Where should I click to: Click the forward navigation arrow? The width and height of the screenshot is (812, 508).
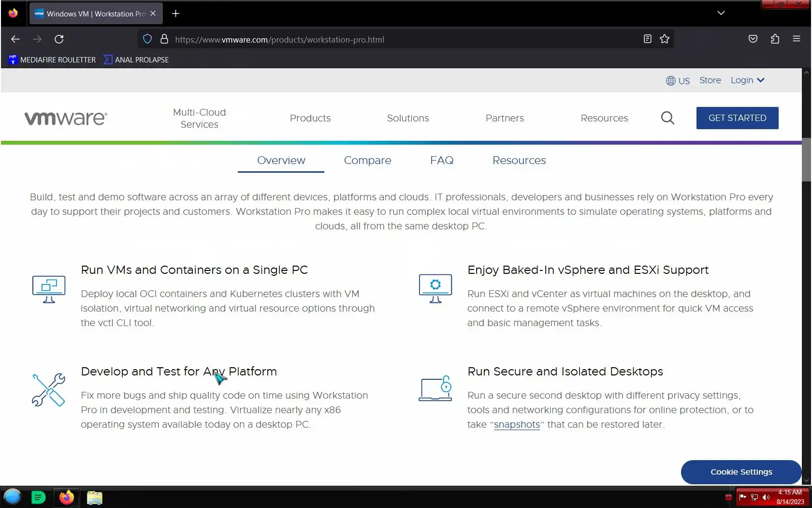point(37,39)
